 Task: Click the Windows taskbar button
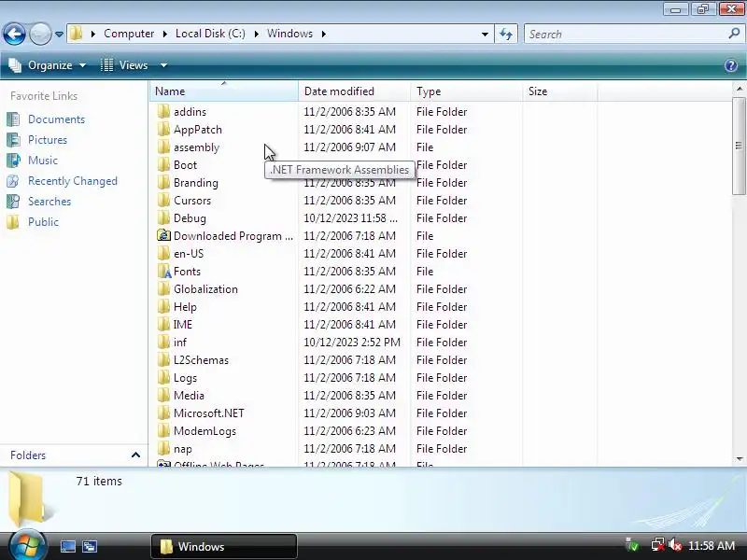pyautogui.click(x=224, y=546)
